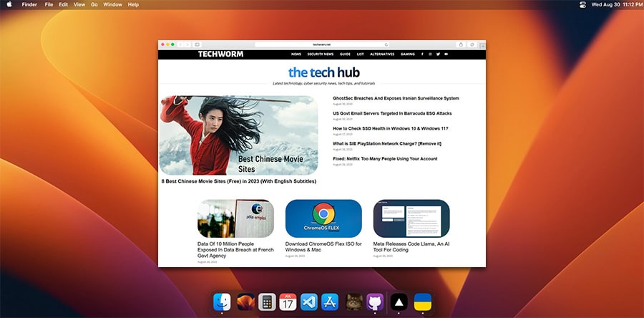Open US Govt Email Servers Barracuda article
Screen dimensions: 644x318
(x=392, y=113)
